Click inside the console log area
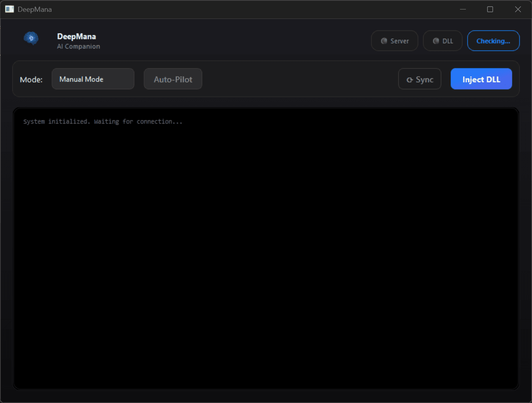Viewport: 532px width, 403px height. tap(266, 248)
